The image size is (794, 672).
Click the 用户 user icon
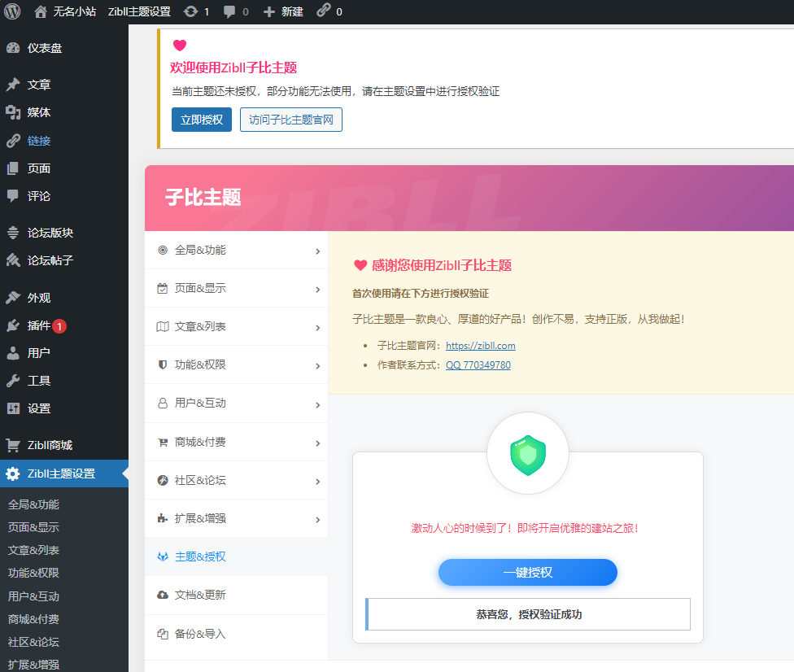(x=13, y=353)
